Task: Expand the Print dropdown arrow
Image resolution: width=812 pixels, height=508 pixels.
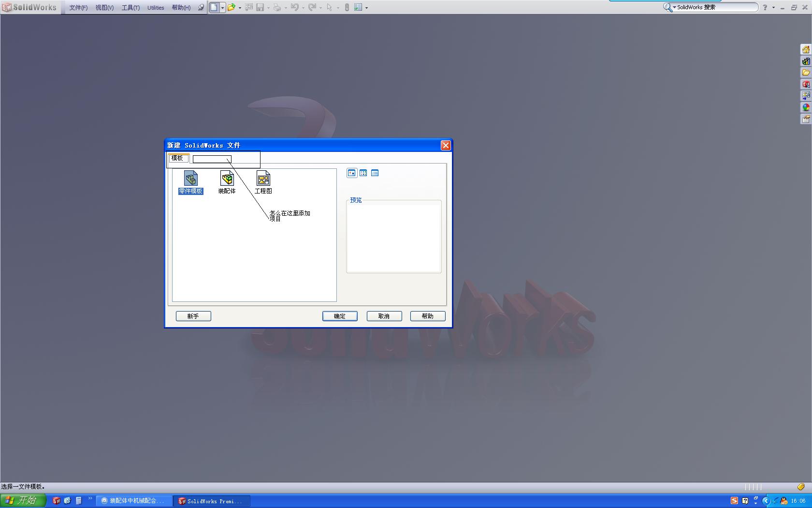Action: 286,8
